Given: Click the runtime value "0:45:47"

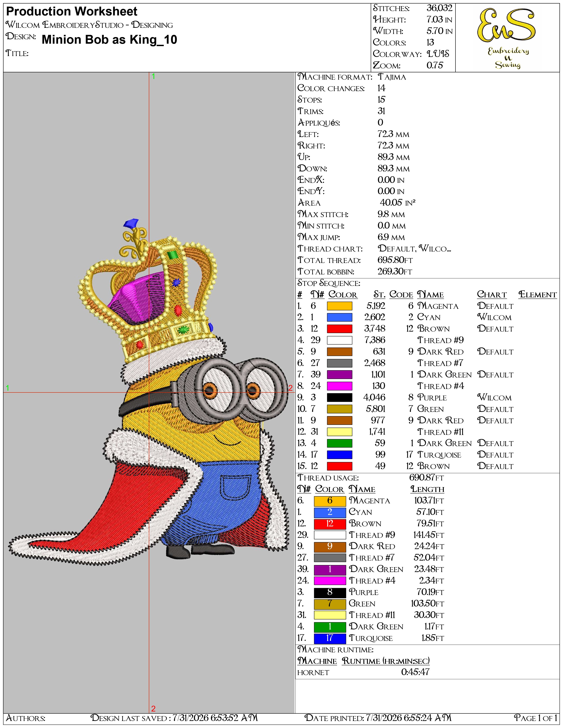Looking at the screenshot, I should pyautogui.click(x=415, y=672).
